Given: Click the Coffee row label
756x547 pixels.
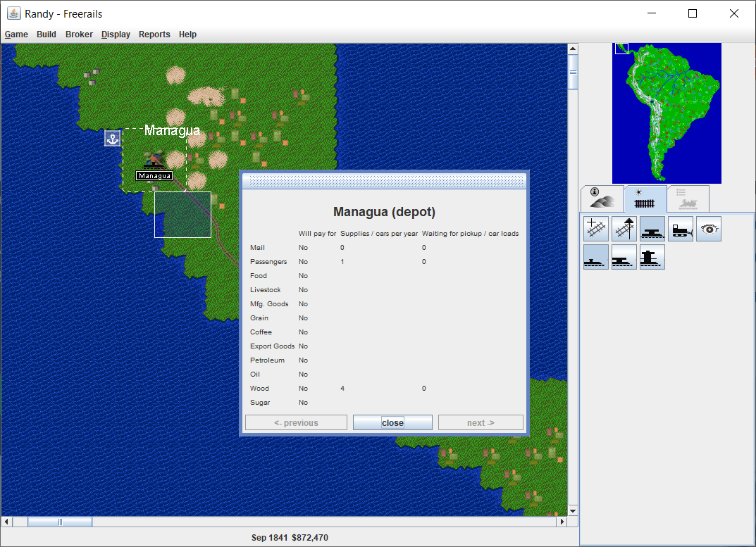Looking at the screenshot, I should pos(261,332).
